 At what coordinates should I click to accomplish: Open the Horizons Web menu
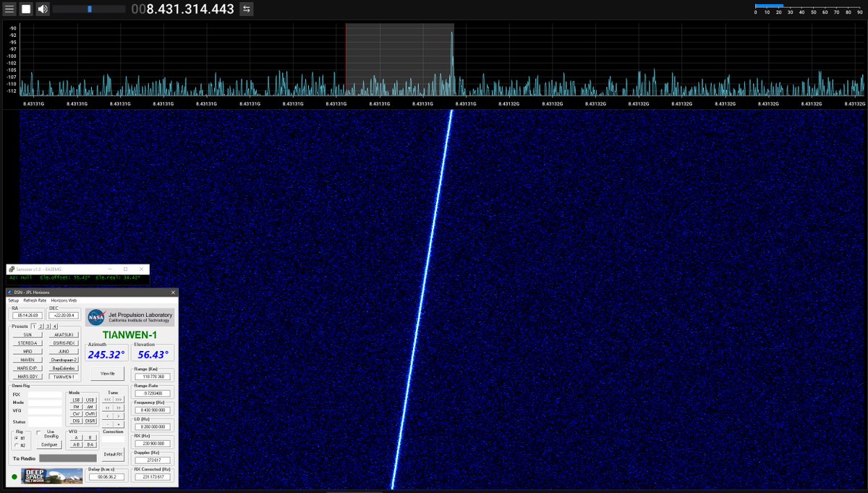[64, 300]
